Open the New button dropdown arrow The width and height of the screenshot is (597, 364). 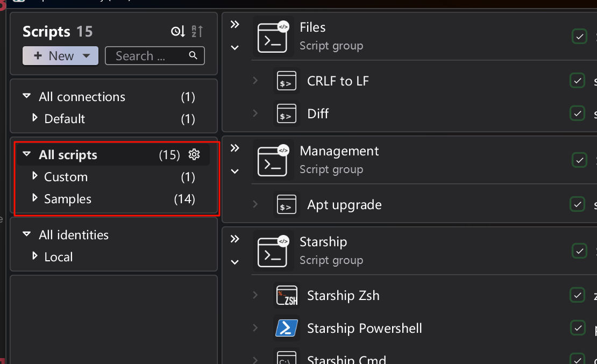pos(87,56)
